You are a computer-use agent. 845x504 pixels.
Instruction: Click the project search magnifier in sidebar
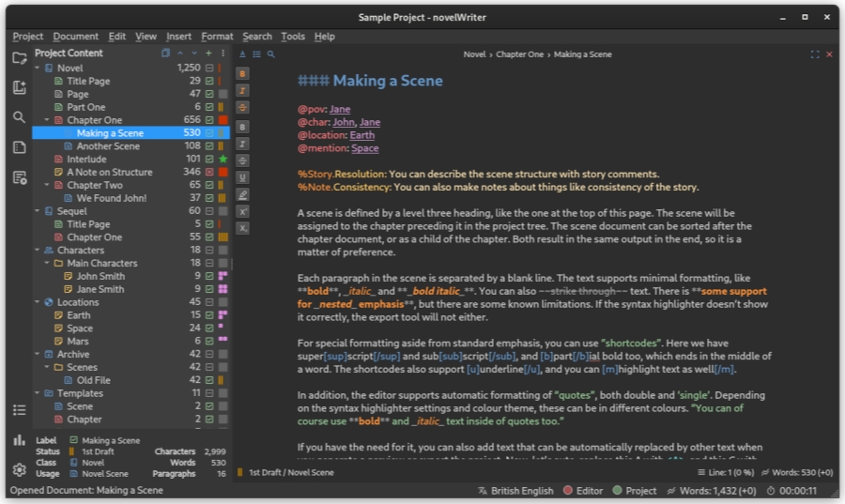pos(20,117)
